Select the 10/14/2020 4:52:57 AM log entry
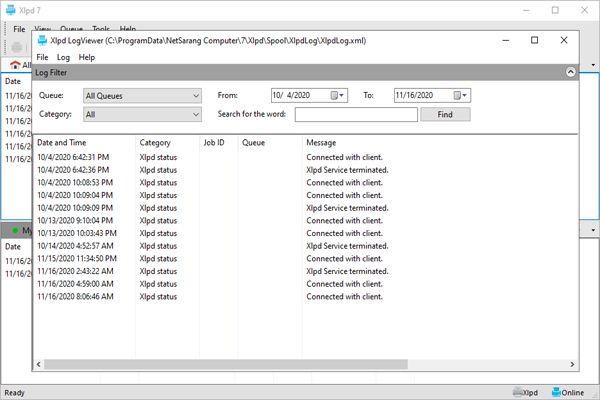 pos(75,245)
